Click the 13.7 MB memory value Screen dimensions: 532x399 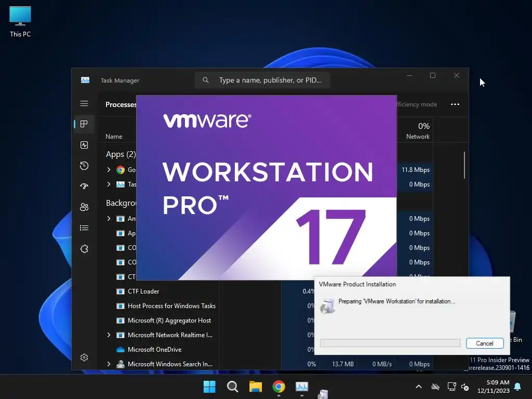tap(343, 364)
